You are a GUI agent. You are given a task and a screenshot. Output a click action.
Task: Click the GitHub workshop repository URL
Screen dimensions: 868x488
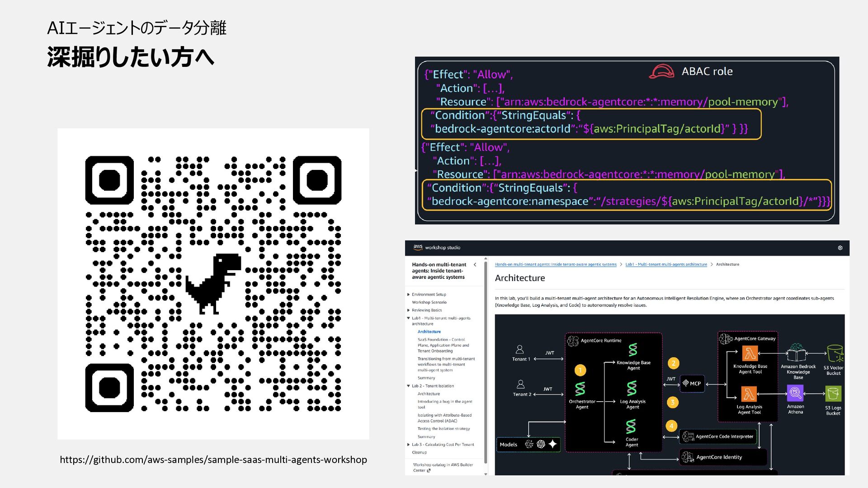point(213,460)
